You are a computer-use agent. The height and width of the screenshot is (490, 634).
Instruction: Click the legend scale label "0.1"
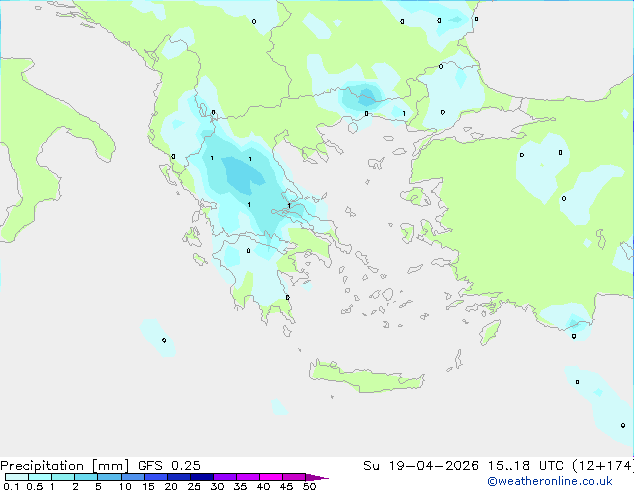(11, 486)
